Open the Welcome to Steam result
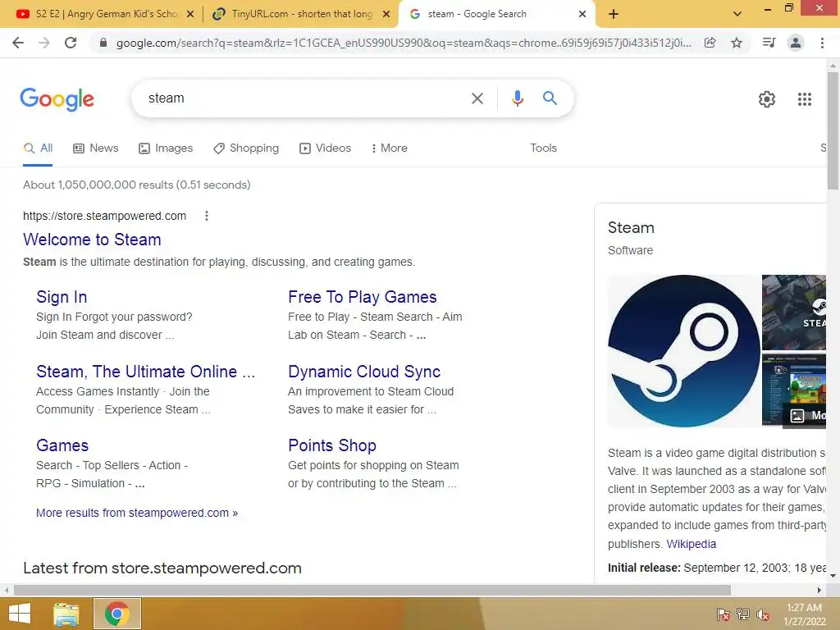This screenshot has height=630, width=840. pos(92,240)
